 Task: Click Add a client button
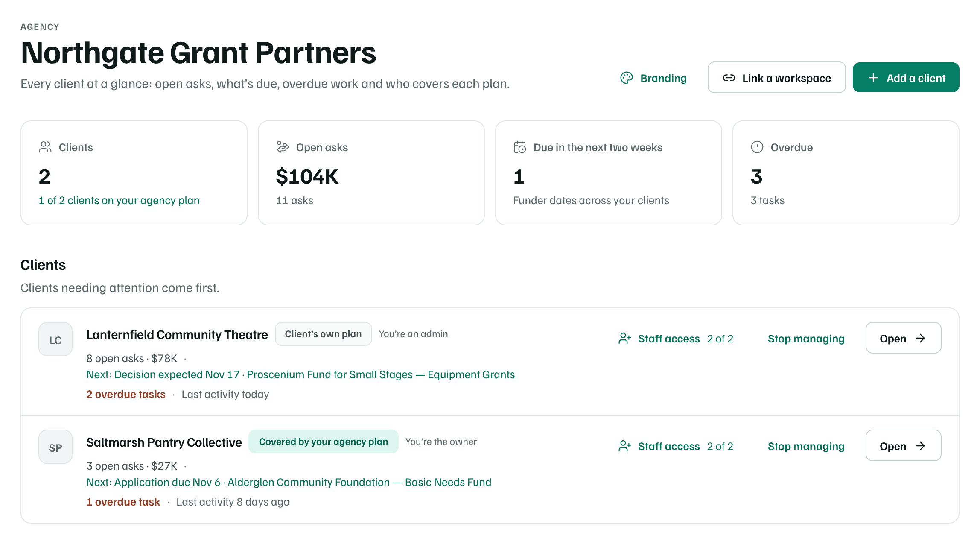906,77
